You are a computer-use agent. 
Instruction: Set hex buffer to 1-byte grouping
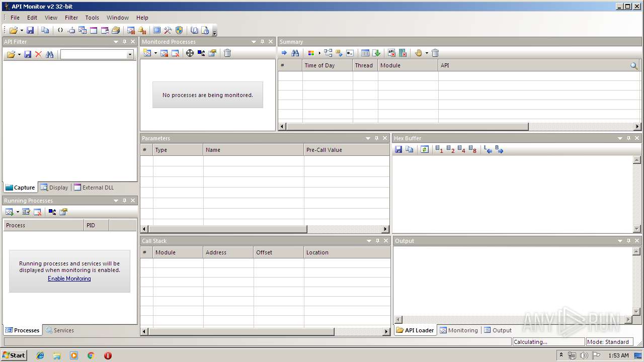439,149
